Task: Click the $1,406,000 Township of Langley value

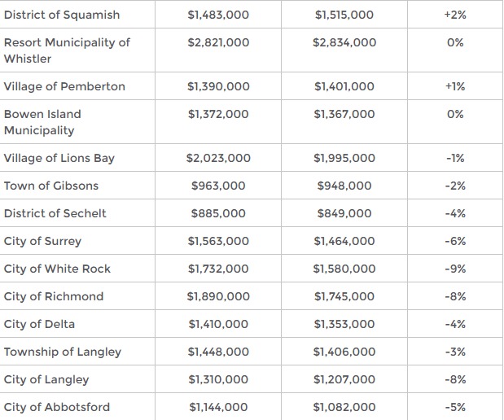Action: [344, 352]
